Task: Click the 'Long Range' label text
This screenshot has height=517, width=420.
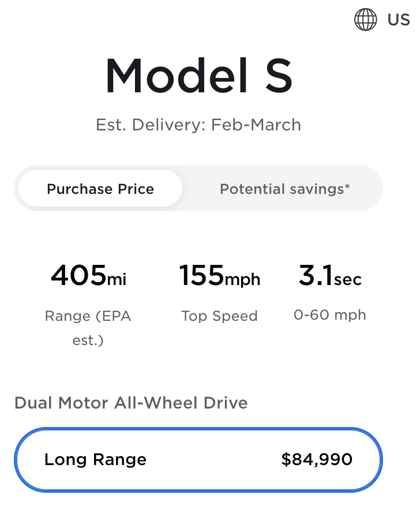Action: [95, 460]
